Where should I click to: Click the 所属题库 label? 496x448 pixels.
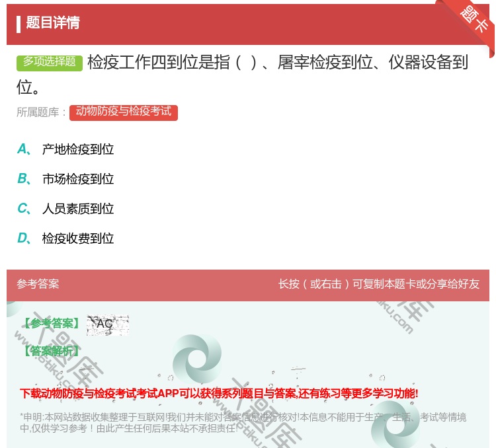point(41,112)
